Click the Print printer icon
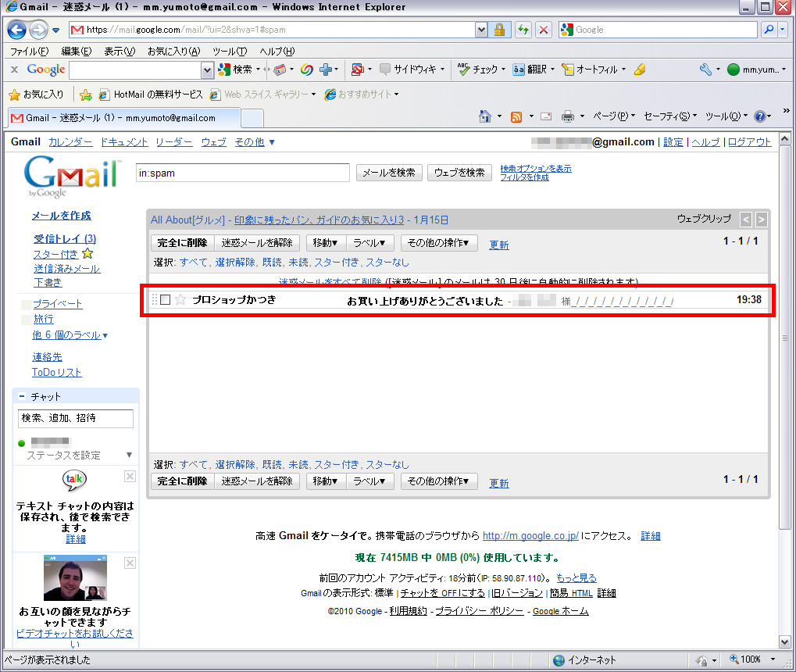 coord(568,117)
